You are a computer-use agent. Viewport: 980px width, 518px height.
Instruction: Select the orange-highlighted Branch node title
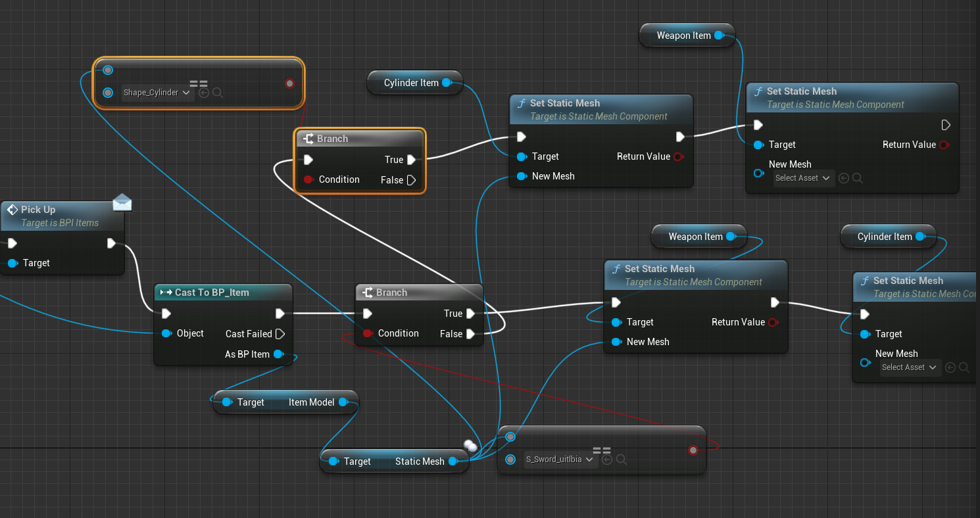coord(333,139)
